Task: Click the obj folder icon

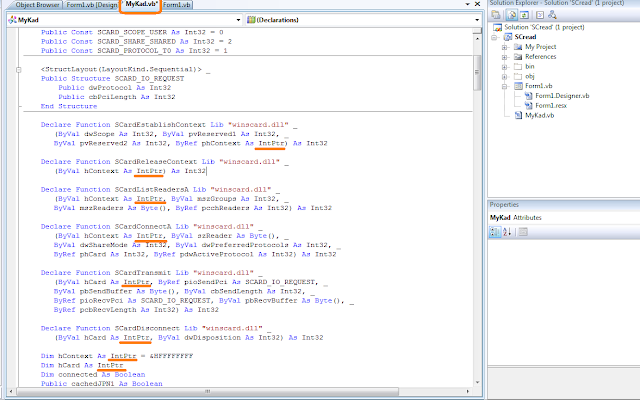Action: point(518,76)
